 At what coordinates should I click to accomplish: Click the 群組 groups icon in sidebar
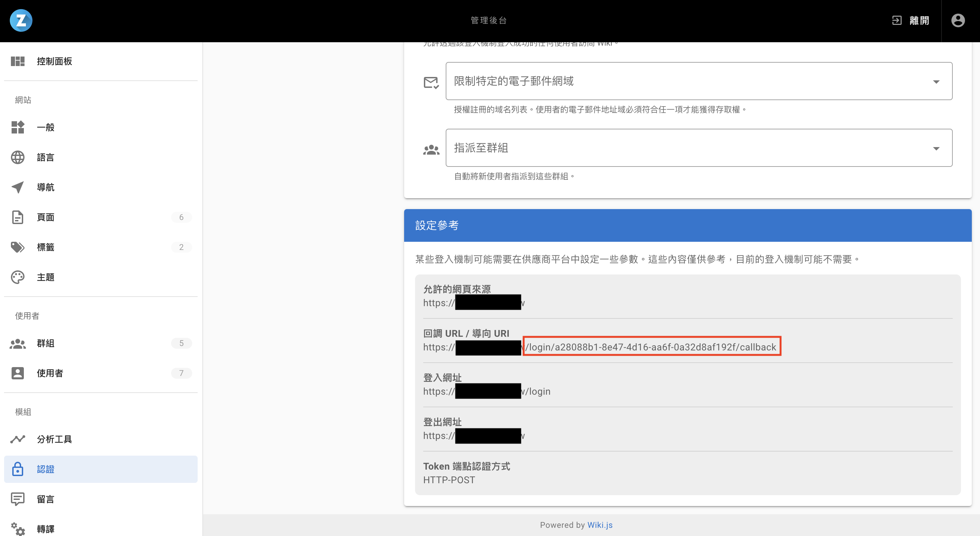pos(17,343)
